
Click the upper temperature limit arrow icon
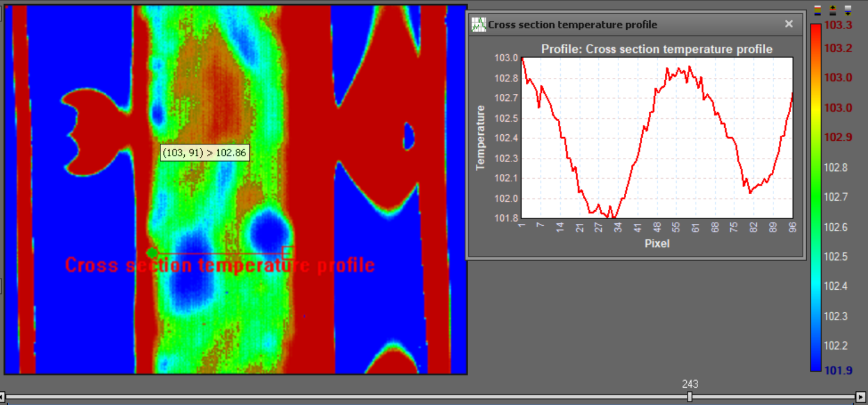tap(833, 10)
